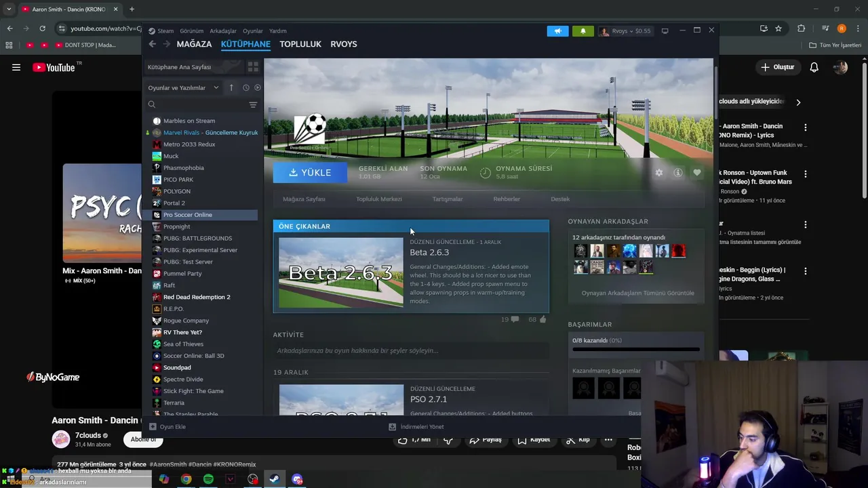Click the library search input field
This screenshot has width=868, height=488.
tap(203, 104)
